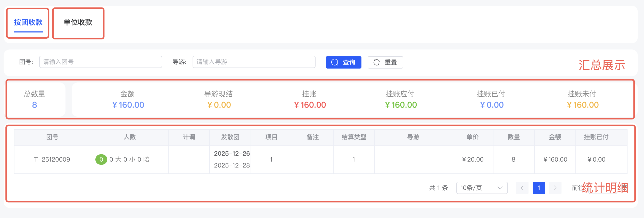644x218 pixels.
Task: Click the 金额 column header
Action: coord(555,137)
